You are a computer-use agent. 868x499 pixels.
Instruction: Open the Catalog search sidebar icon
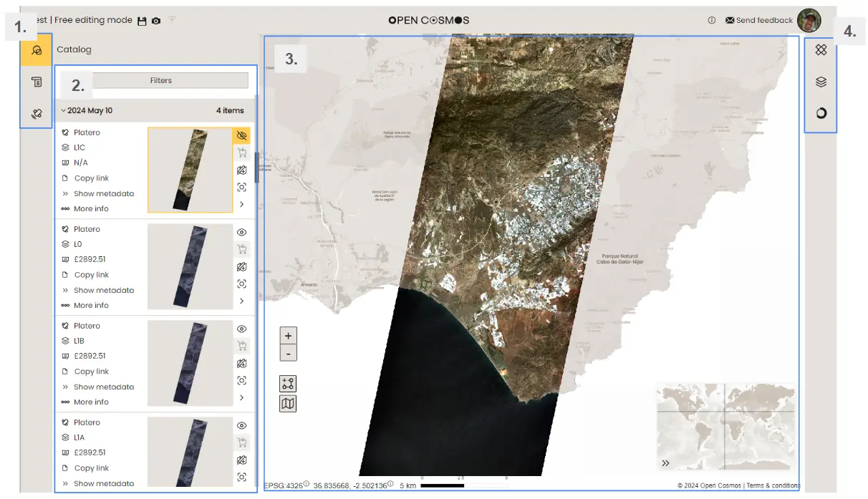click(37, 50)
